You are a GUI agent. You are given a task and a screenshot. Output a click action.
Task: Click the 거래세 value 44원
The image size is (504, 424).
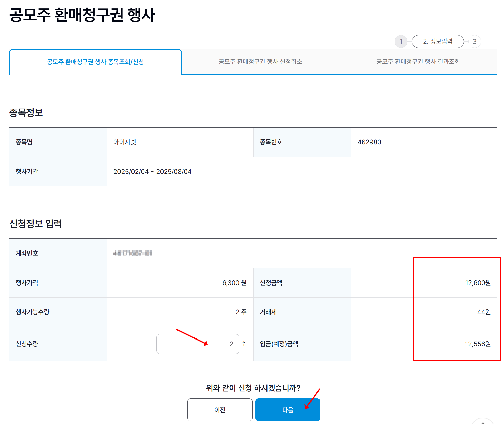[484, 312]
